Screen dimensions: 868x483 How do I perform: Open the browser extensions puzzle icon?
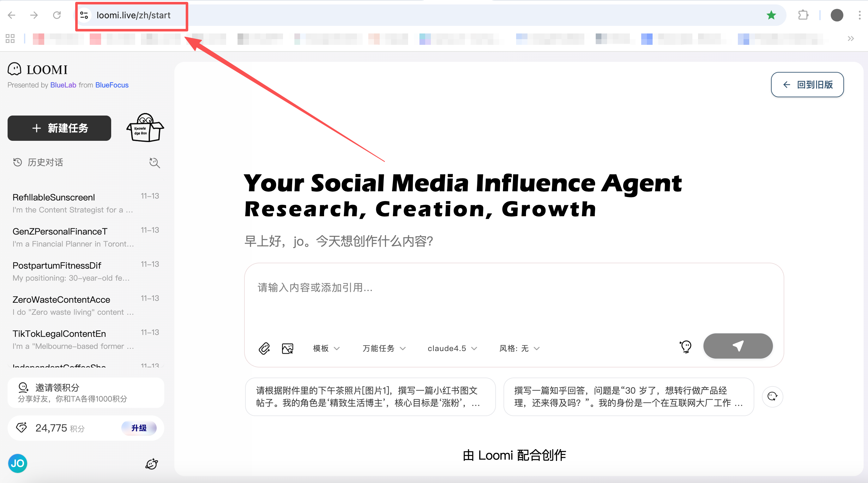[803, 15]
